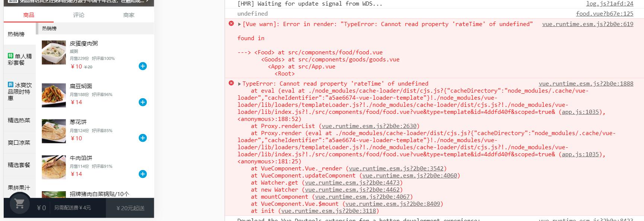644x221 pixels.
Task: Open the log.js?1afd:24 source link
Action: tap(610, 4)
